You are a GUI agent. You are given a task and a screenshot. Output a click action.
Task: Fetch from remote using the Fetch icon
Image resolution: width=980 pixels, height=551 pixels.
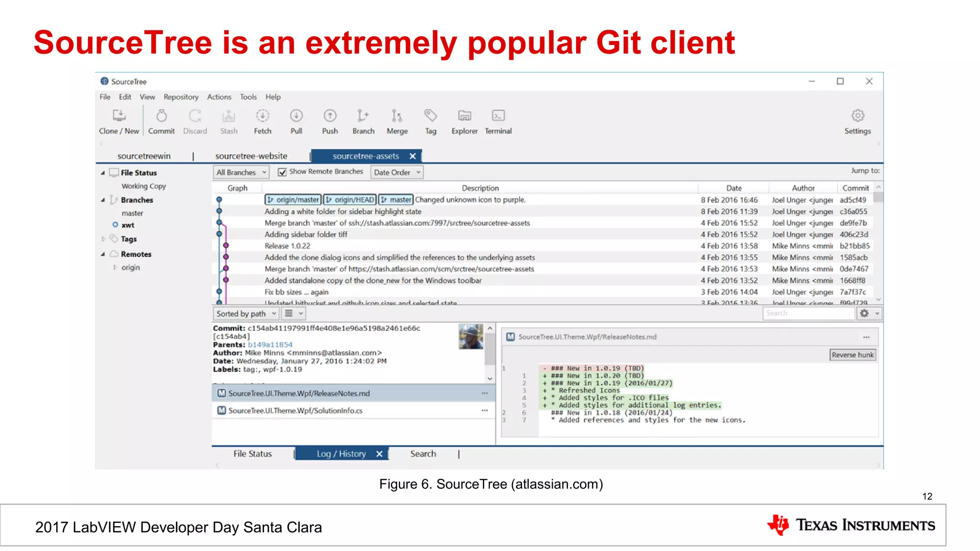click(x=263, y=116)
